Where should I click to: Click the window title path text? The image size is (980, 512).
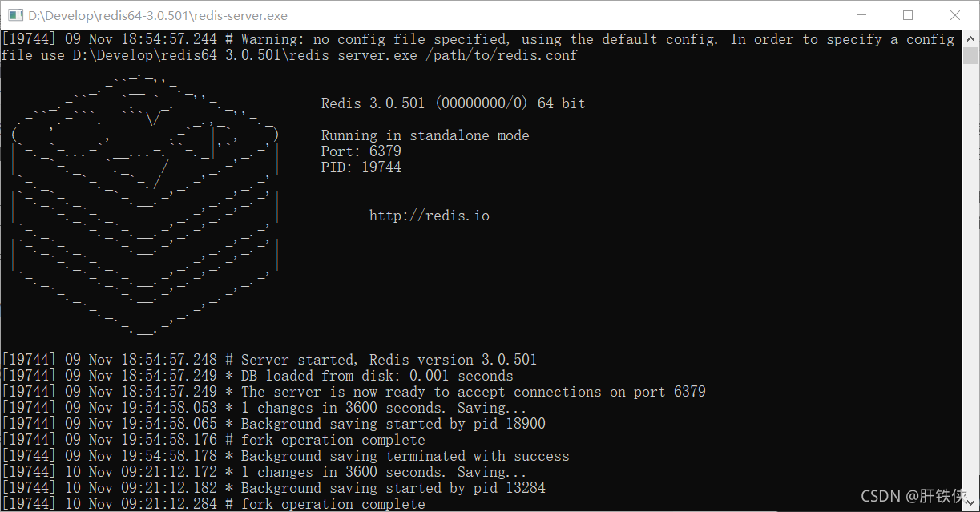tap(158, 15)
